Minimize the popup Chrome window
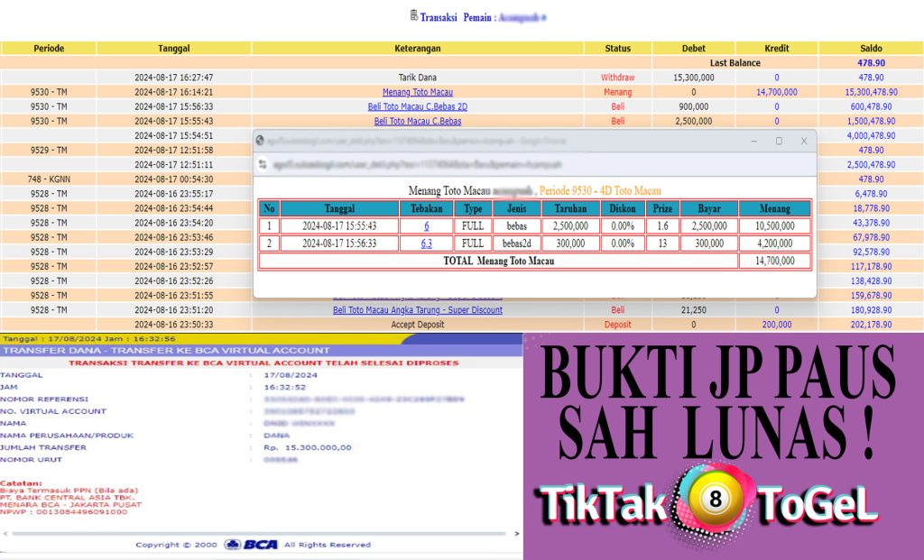 (753, 141)
